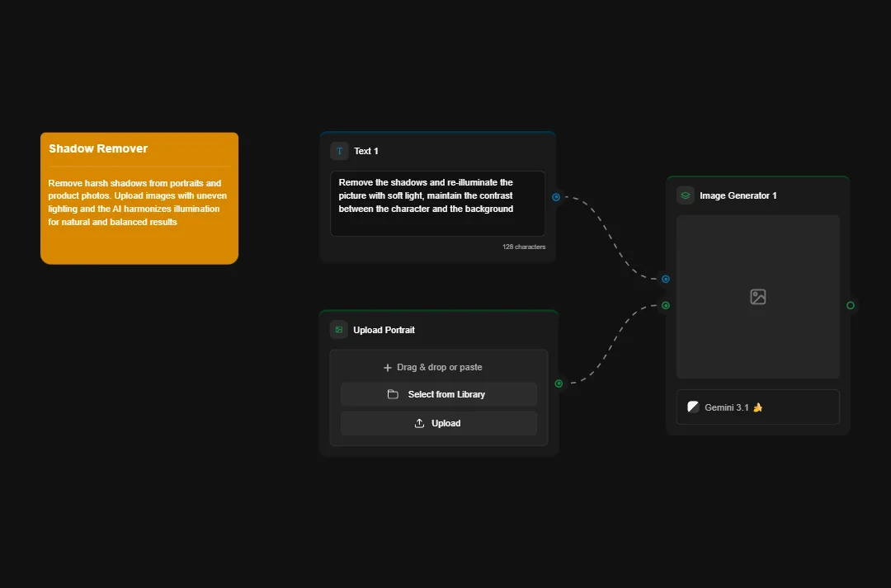Click the Image Generator 1 output port

tap(851, 305)
